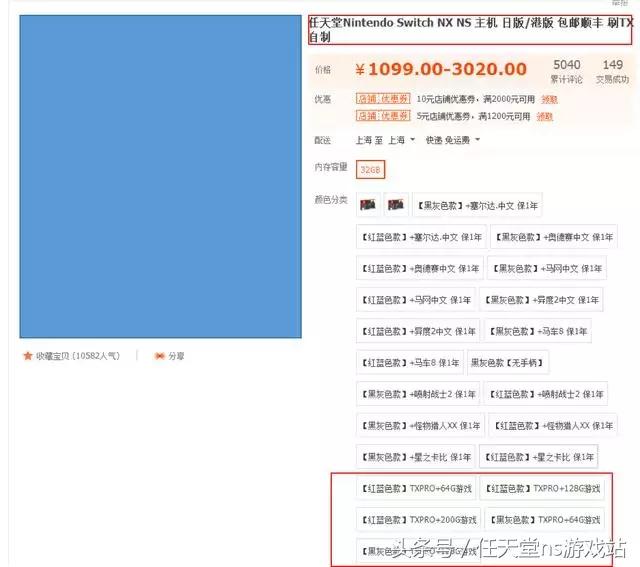Expand the 快递 免运费 shipping dropdown
This screenshot has width=640, height=567.
click(x=477, y=140)
